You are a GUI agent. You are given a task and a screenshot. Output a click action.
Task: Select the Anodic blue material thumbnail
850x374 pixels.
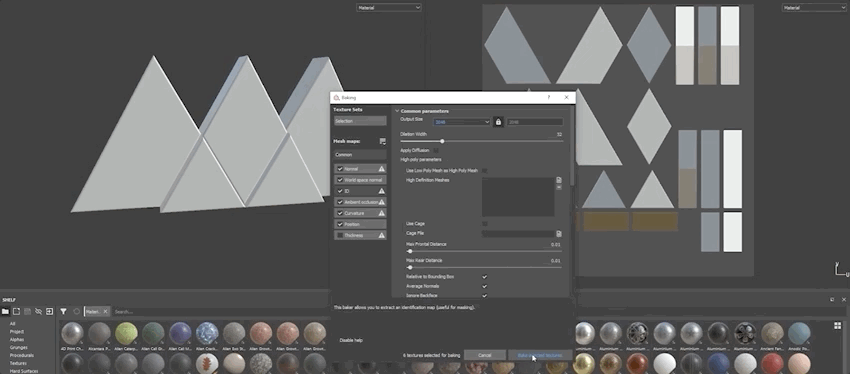point(799,333)
